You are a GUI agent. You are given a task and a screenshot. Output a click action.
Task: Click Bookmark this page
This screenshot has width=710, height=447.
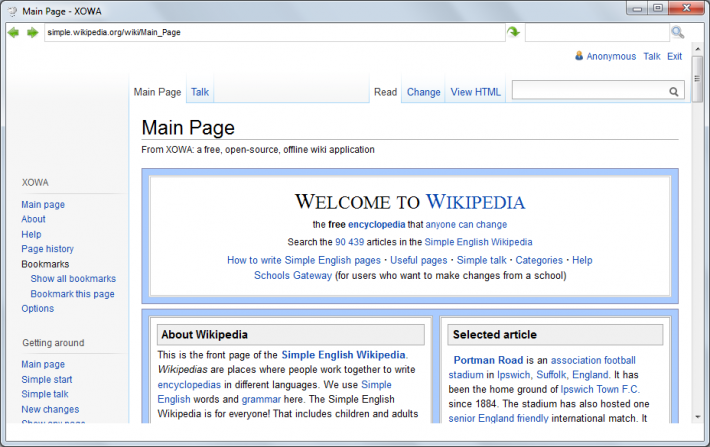(x=72, y=294)
